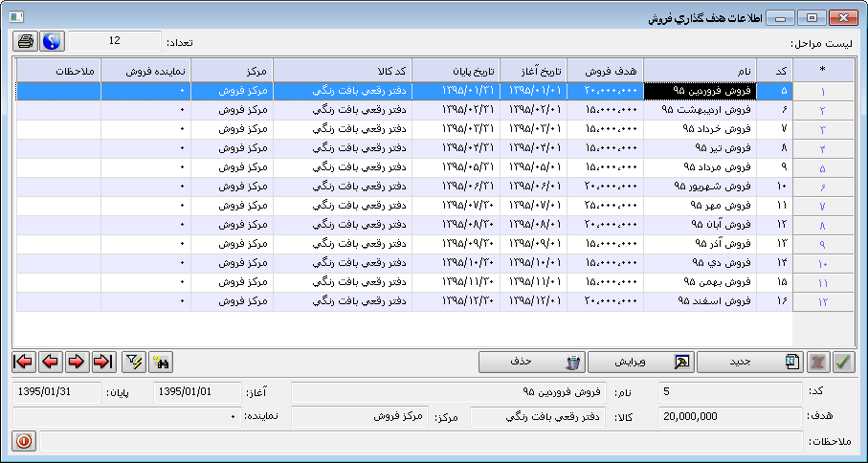Click the آغاز date field 1395/01/01
The width and height of the screenshot is (868, 463).
point(197,391)
